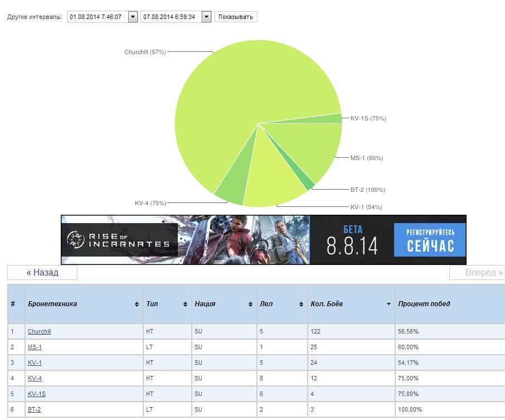Open the KV-4 tank link
Screen dimensions: 505x420
pyautogui.click(x=35, y=378)
